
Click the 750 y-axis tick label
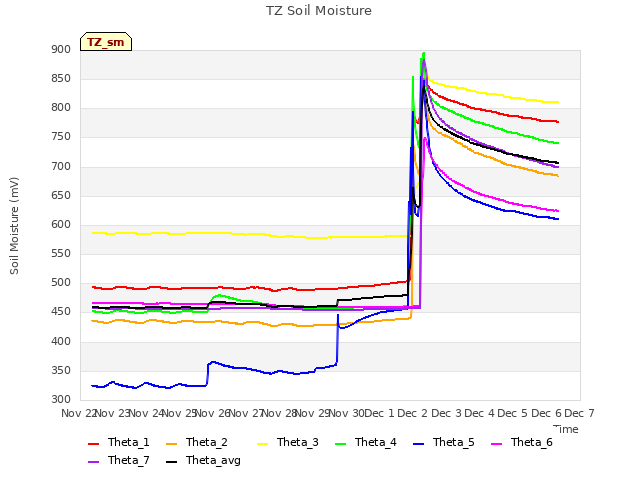[61, 137]
